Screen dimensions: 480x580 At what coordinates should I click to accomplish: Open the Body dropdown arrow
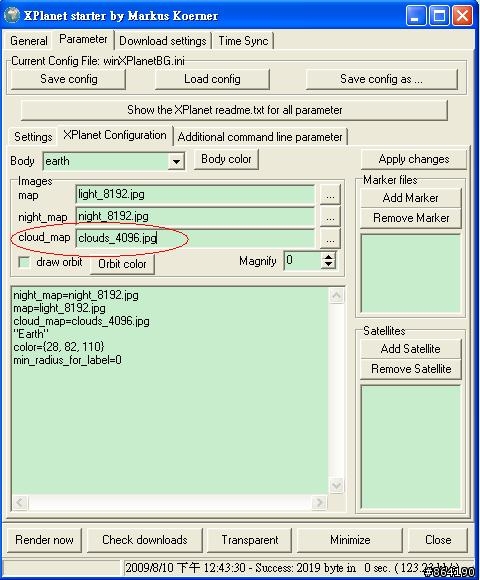point(176,162)
